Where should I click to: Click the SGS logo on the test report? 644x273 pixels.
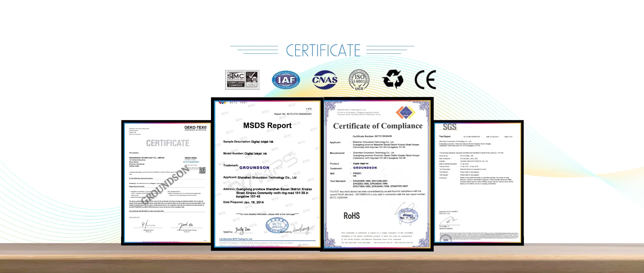coord(449,127)
